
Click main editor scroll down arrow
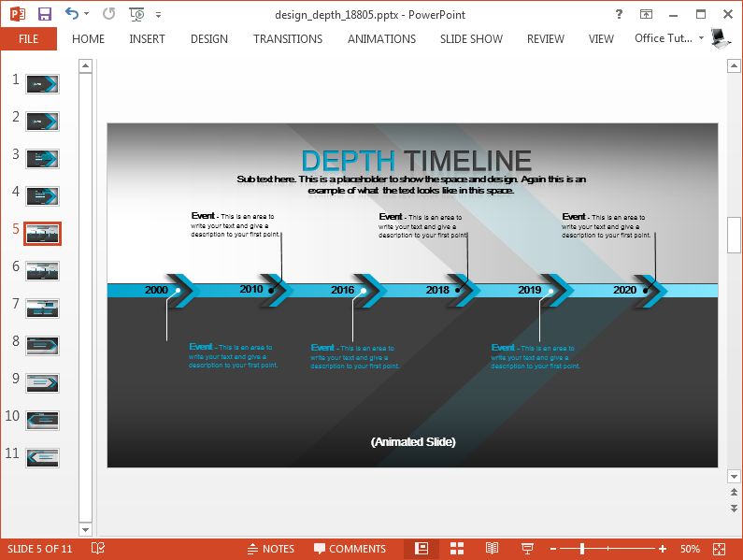[x=734, y=476]
